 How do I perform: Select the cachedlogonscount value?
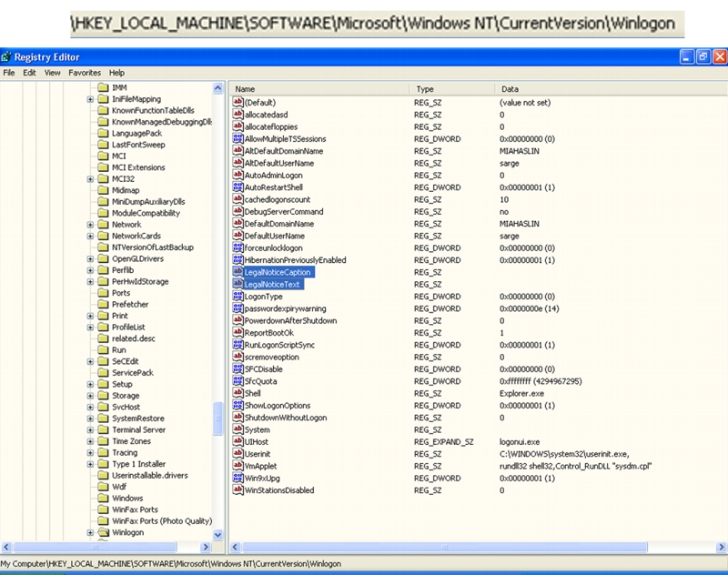278,199
